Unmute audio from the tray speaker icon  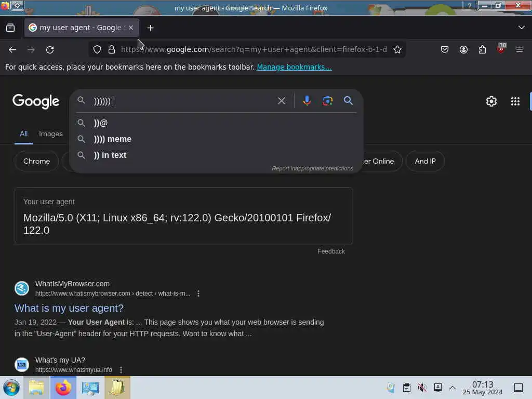click(x=422, y=388)
